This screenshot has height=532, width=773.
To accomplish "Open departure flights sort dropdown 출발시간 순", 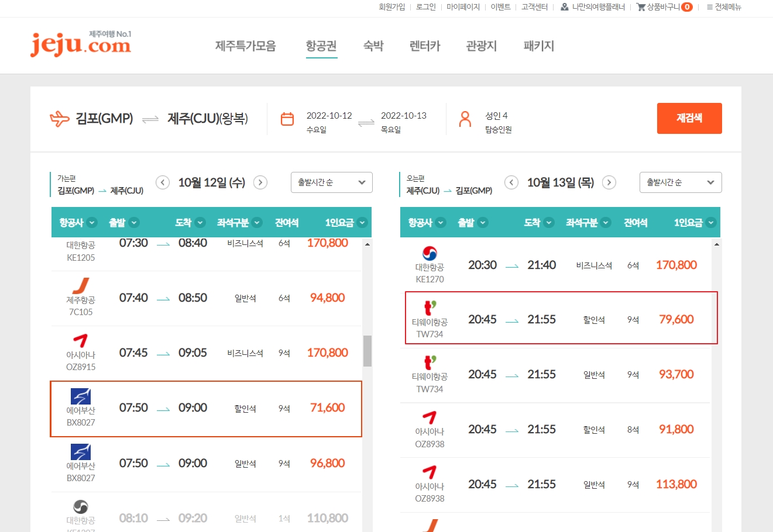I will pyautogui.click(x=332, y=182).
